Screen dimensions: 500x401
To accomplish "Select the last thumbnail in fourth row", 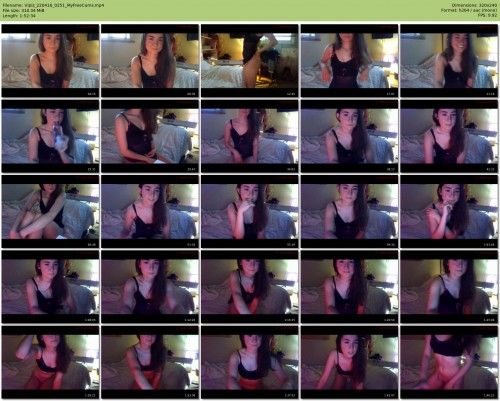I will 449,287.
